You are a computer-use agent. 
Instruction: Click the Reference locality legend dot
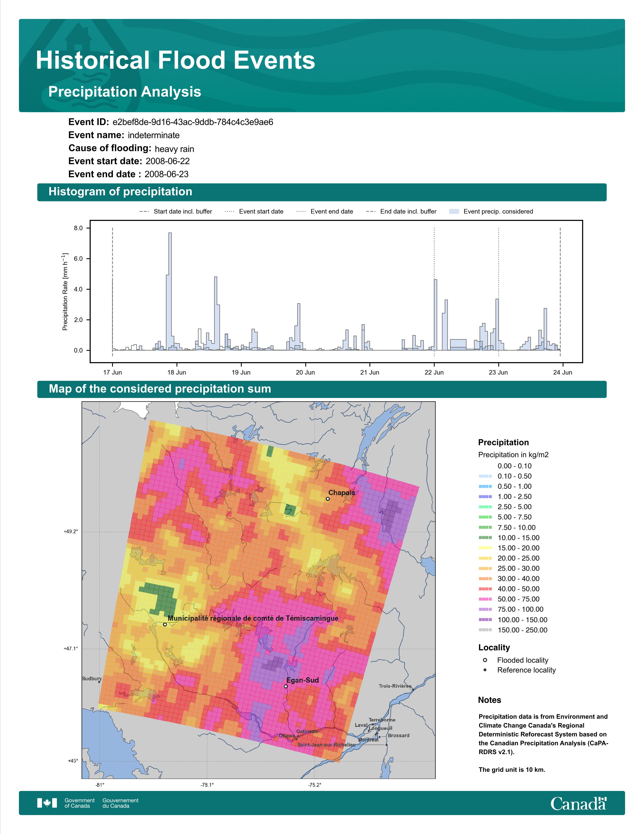tap(485, 670)
